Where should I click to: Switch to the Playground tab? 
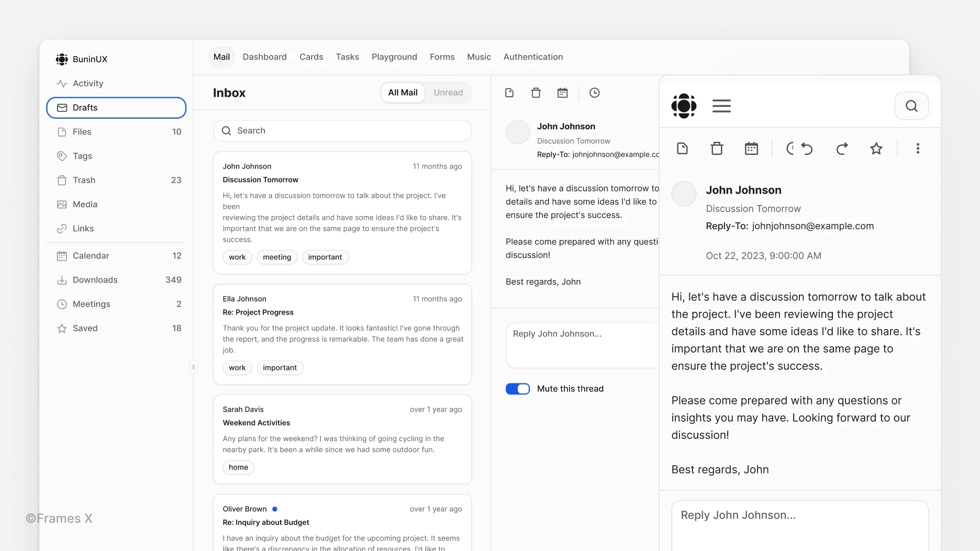click(394, 57)
